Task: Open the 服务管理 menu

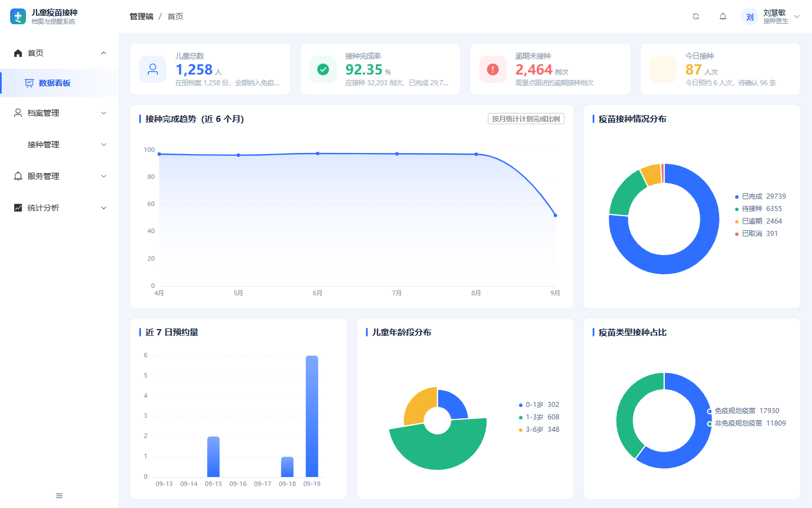Action: pyautogui.click(x=59, y=176)
